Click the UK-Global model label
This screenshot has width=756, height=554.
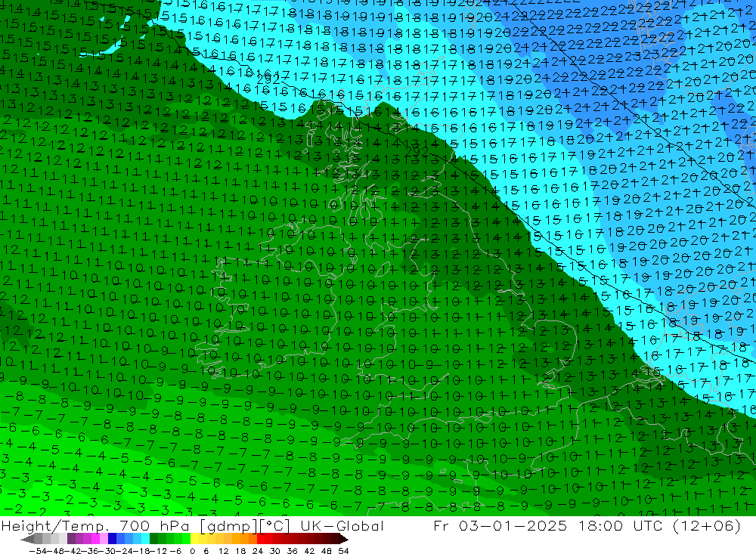[342, 525]
